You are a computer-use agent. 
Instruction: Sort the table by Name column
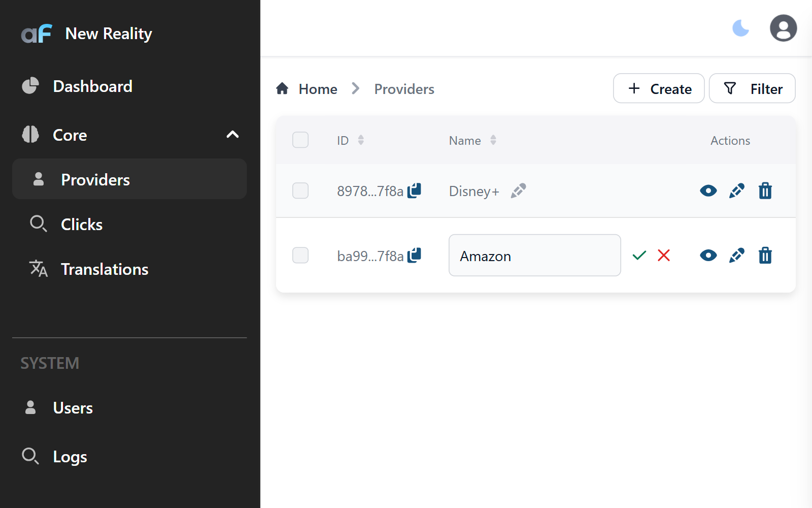click(x=493, y=140)
